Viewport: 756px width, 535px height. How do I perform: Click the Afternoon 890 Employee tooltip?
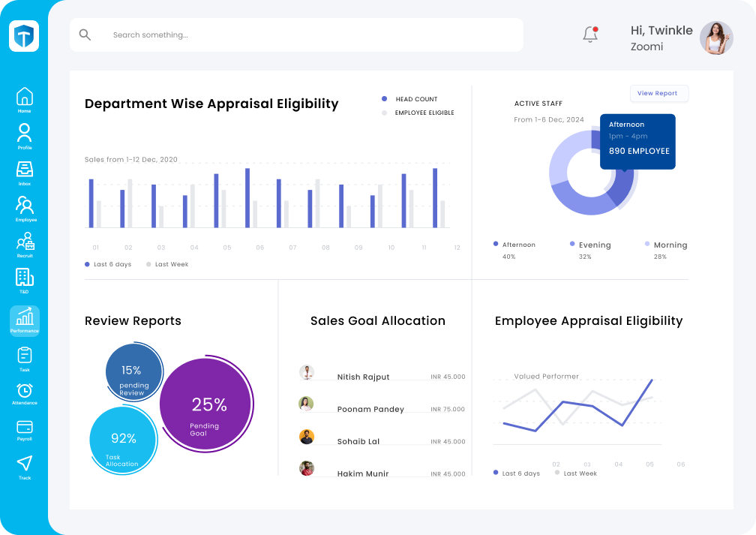pyautogui.click(x=637, y=141)
